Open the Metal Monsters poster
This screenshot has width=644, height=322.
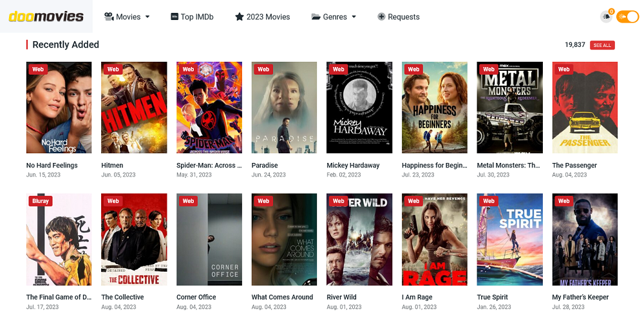[x=509, y=108]
